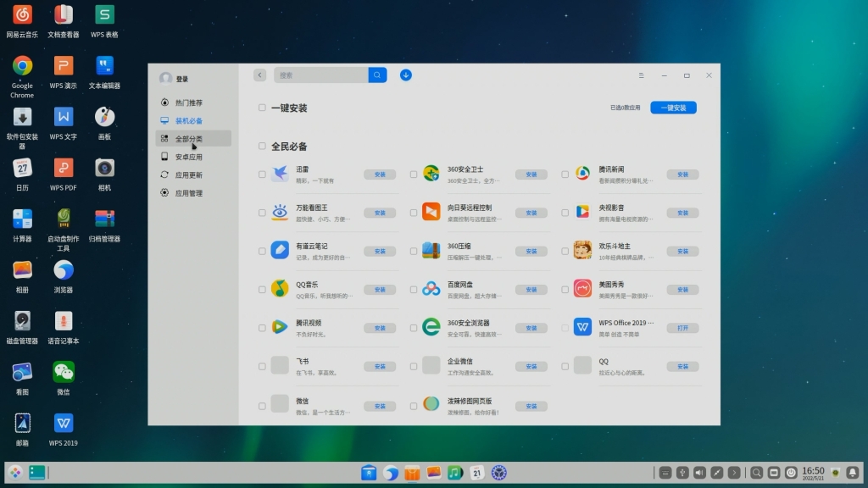Open Google Chrome desktop icon

point(22,66)
